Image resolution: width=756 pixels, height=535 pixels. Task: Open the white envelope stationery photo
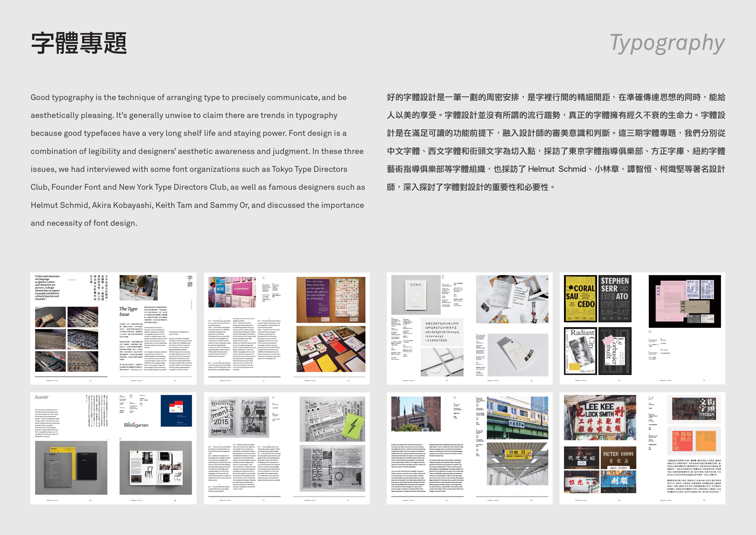[x=442, y=362]
